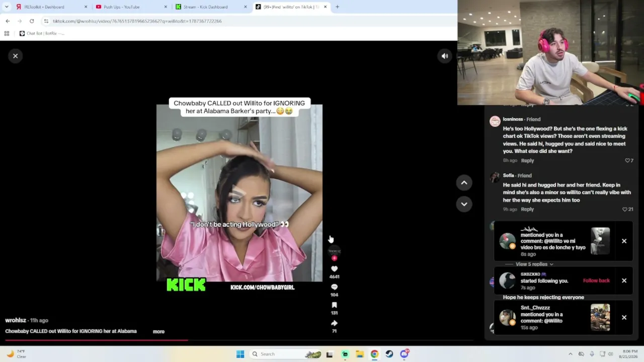644x362 pixels.
Task: Close the TikTok tab
Action: click(x=325, y=7)
